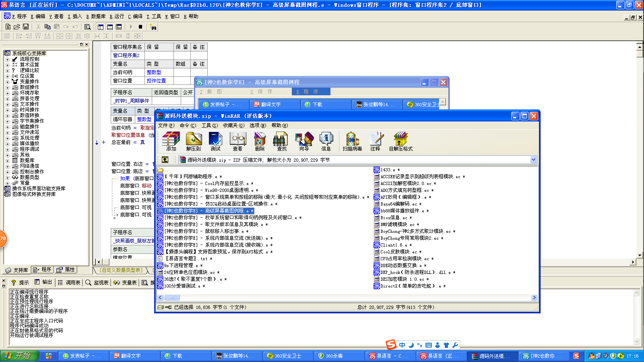Toggle the Sogou IME moon half/full-width mode
This screenshot has width=644, height=362.
coord(411,345)
